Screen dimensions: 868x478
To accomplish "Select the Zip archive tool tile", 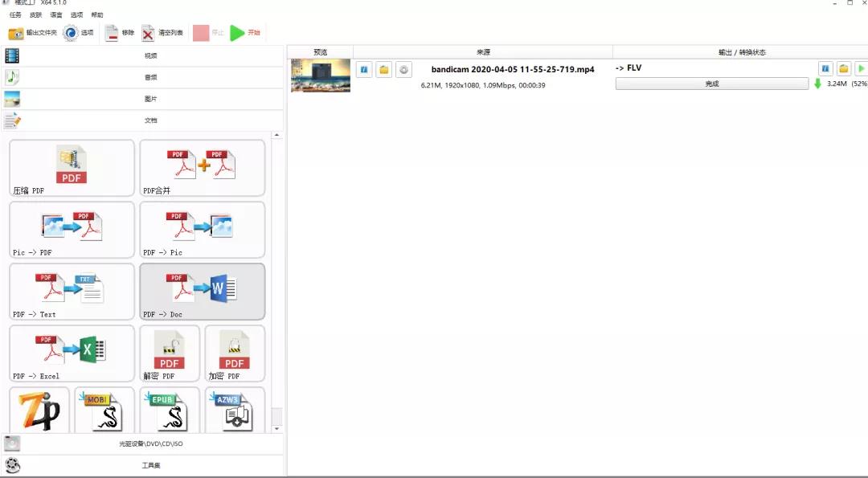I will [39, 411].
